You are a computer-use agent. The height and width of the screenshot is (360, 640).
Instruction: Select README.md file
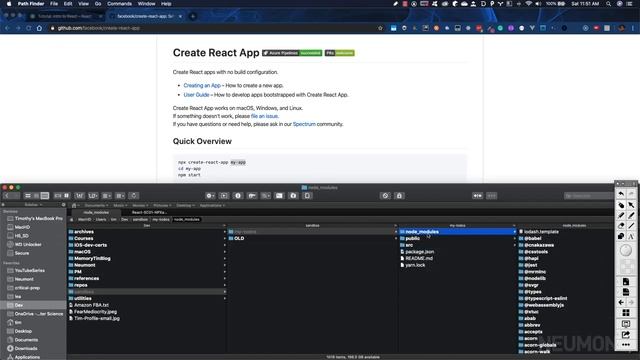[x=419, y=258]
